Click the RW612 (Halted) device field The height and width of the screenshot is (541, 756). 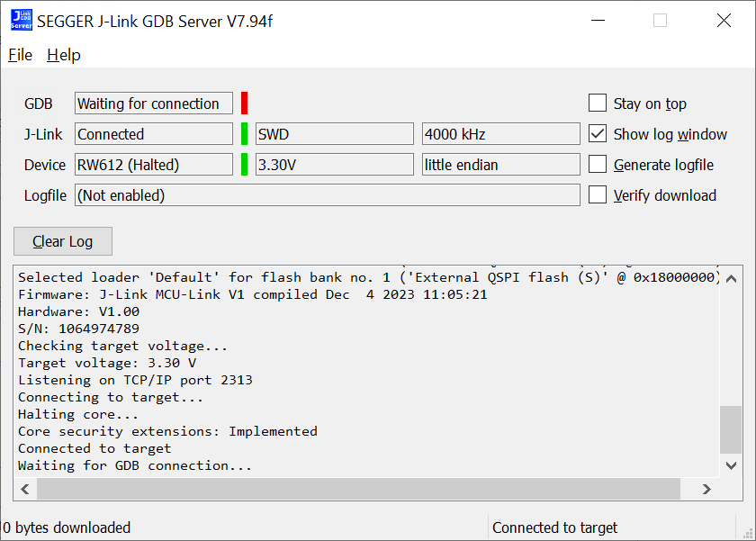click(x=153, y=165)
